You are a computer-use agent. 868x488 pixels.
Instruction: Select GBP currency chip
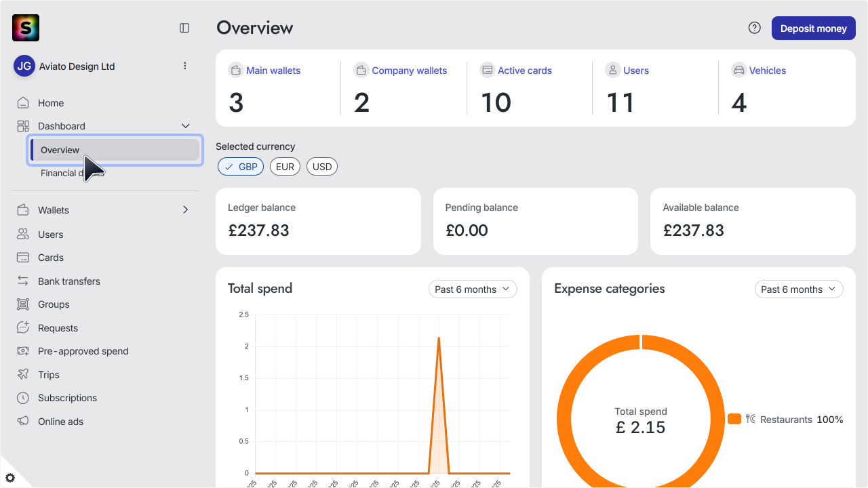coord(241,167)
